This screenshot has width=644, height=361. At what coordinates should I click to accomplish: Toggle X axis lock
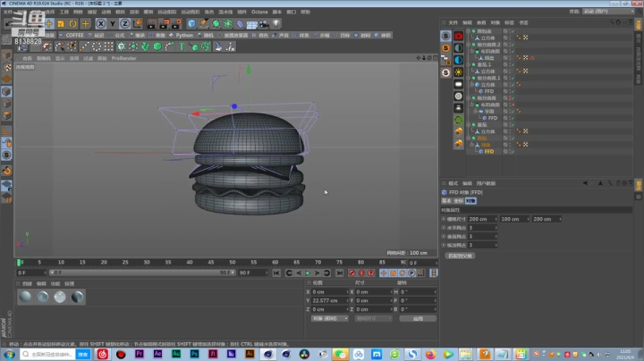coord(100,24)
